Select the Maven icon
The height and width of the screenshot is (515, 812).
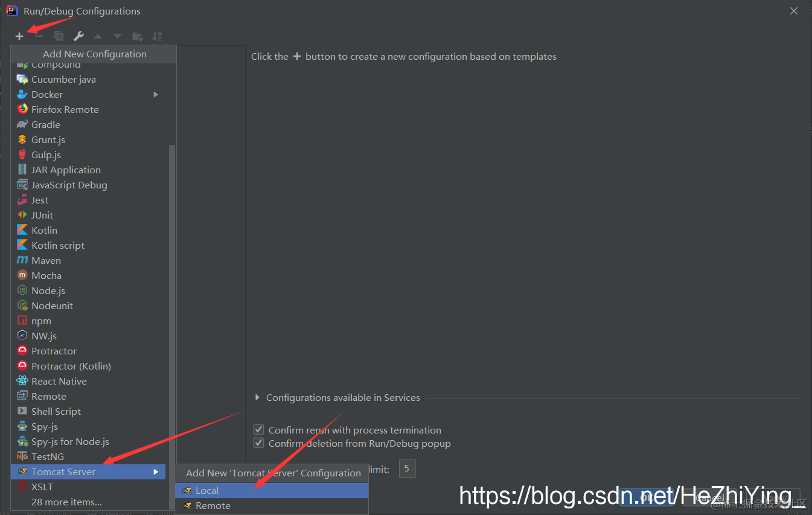pyautogui.click(x=22, y=260)
